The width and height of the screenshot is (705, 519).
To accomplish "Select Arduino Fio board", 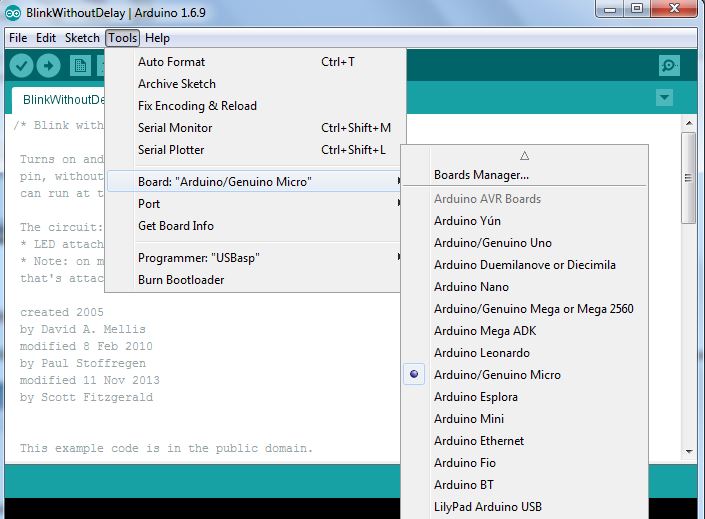I will (x=525, y=463).
